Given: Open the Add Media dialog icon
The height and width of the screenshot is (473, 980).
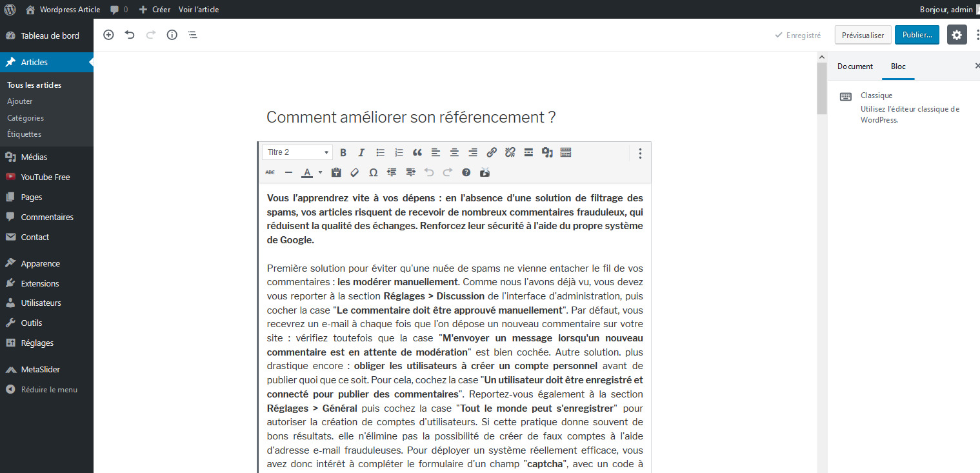Looking at the screenshot, I should 547,152.
